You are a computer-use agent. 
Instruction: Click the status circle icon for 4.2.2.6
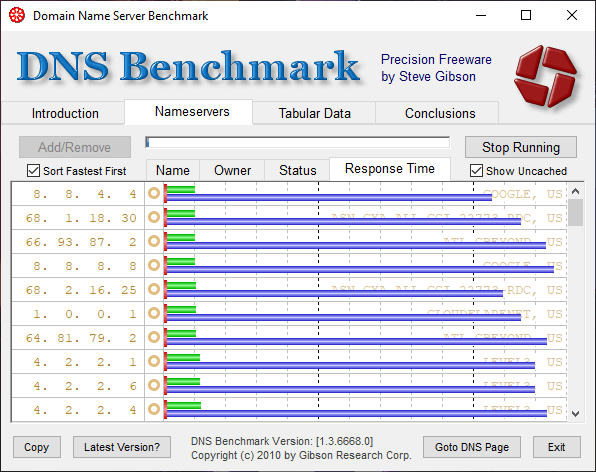click(154, 385)
